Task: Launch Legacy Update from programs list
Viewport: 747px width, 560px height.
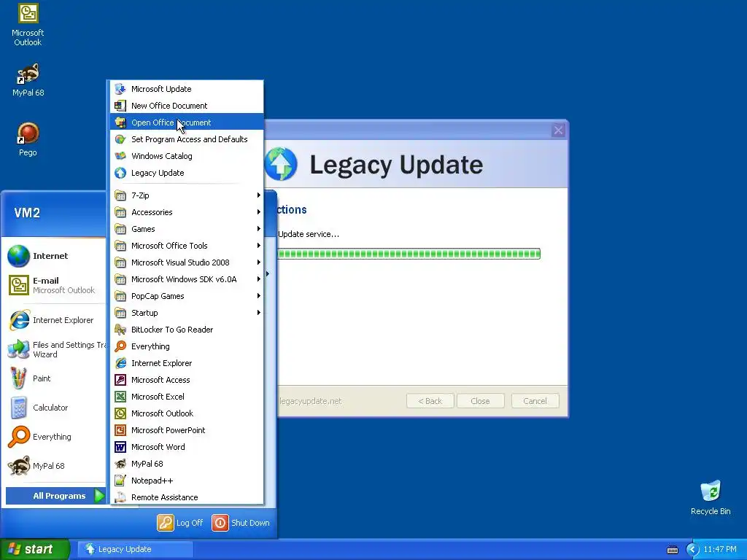Action: 186,173
